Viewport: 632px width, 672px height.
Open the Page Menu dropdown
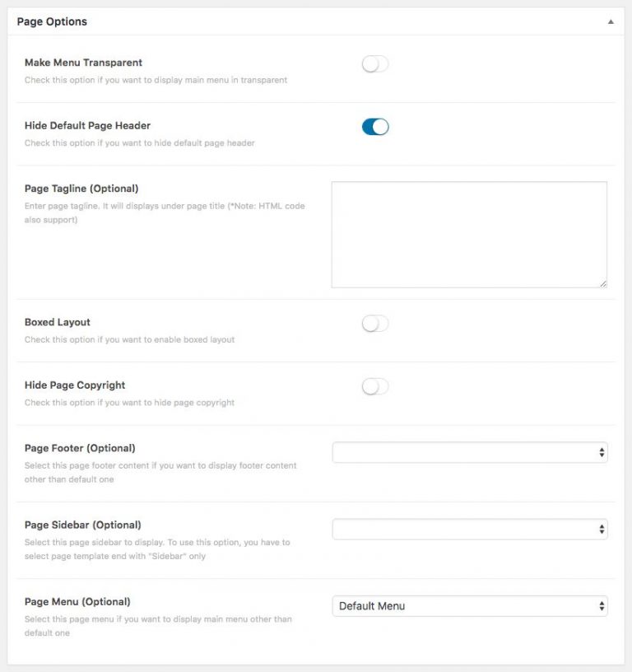pos(469,605)
